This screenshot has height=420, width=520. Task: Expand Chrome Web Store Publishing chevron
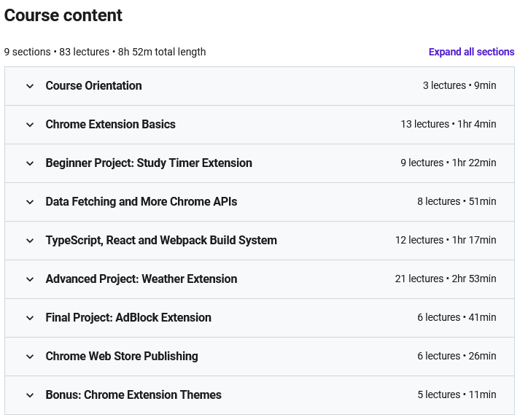click(30, 357)
